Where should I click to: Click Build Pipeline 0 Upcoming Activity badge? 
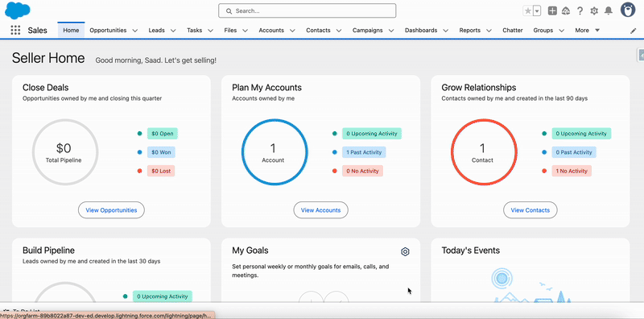pyautogui.click(x=163, y=296)
